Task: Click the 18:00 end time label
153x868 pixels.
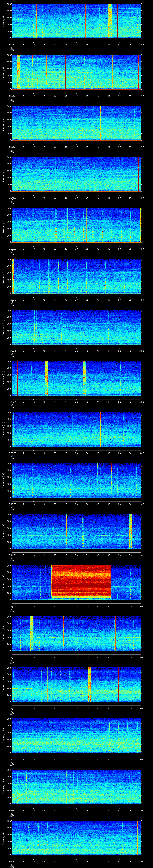Action: pyautogui.click(x=141, y=861)
